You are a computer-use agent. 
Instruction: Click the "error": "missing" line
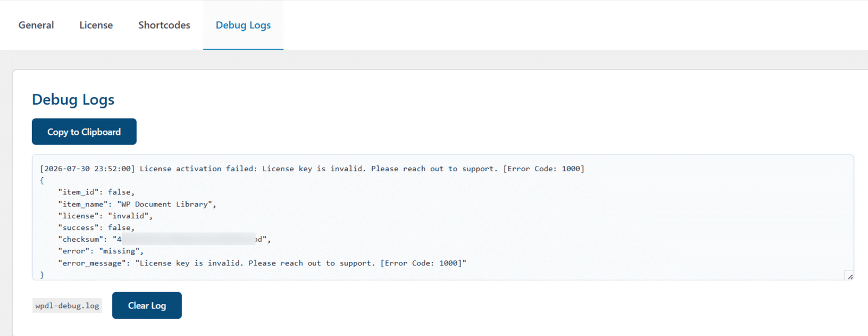[x=101, y=251]
